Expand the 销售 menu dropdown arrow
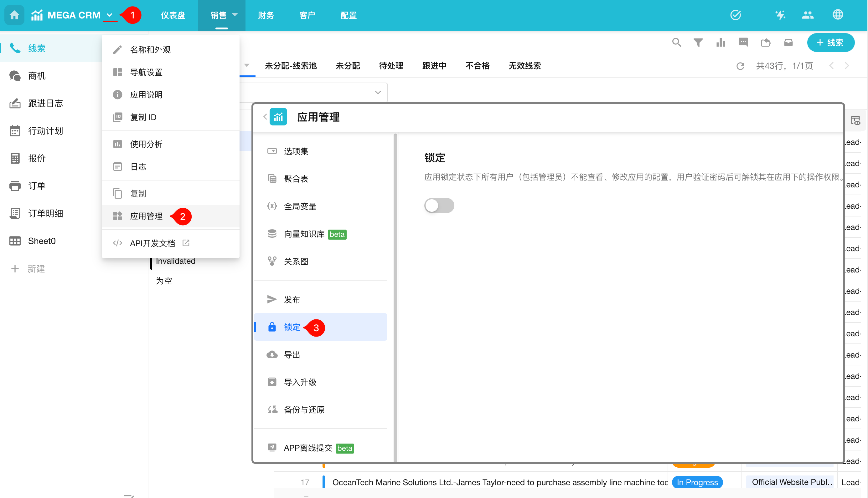Viewport: 868px width, 498px height. pos(235,15)
